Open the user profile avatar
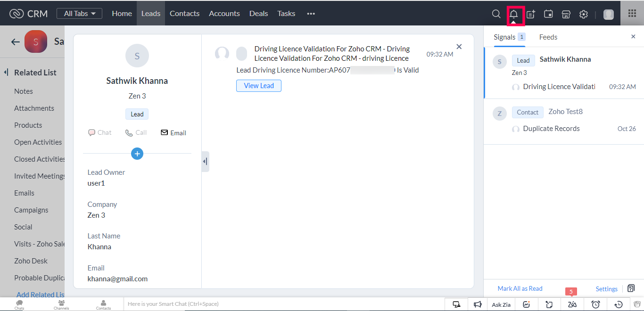The image size is (644, 311). pyautogui.click(x=609, y=14)
